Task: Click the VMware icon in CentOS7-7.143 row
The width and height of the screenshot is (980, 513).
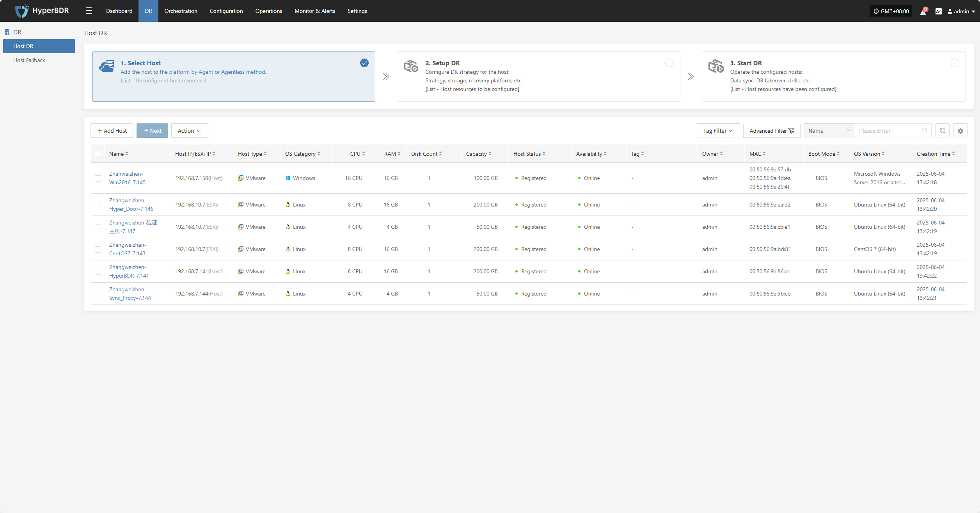Action: click(x=241, y=249)
